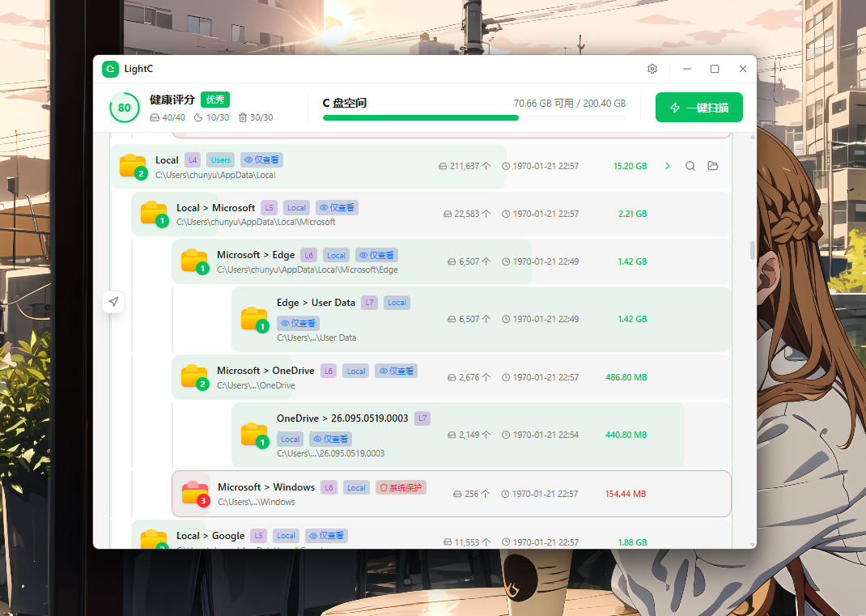Select the Microsoft > Edge row title
The image size is (866, 616).
pyautogui.click(x=256, y=255)
